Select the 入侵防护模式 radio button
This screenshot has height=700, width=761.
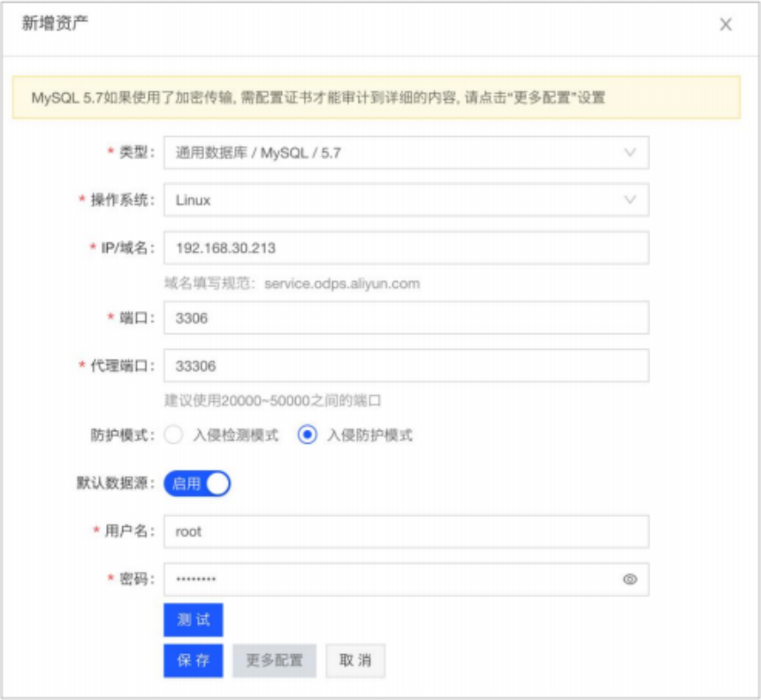(x=308, y=435)
